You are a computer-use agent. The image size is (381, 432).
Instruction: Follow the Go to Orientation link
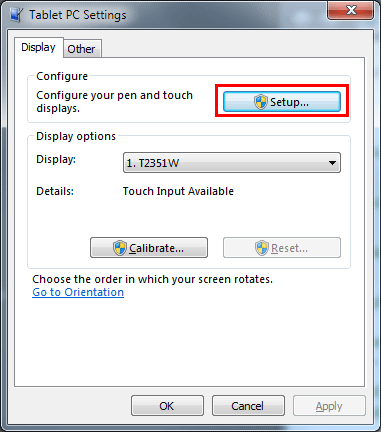click(x=78, y=292)
